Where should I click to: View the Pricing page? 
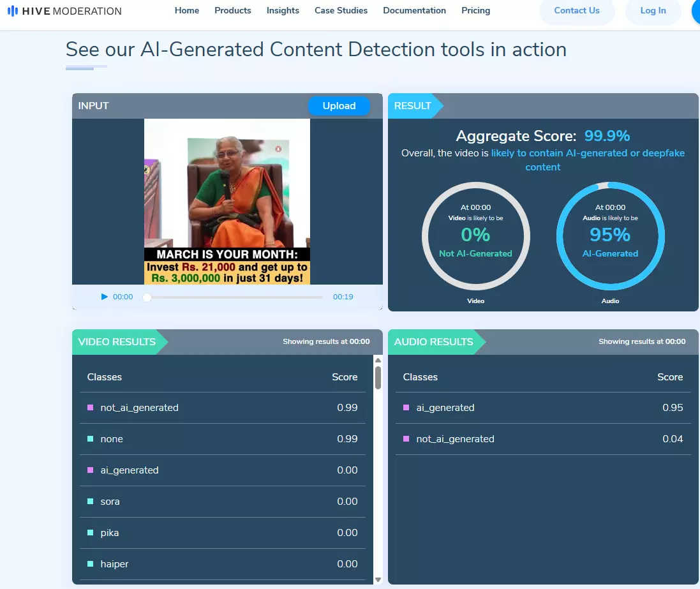(x=475, y=11)
